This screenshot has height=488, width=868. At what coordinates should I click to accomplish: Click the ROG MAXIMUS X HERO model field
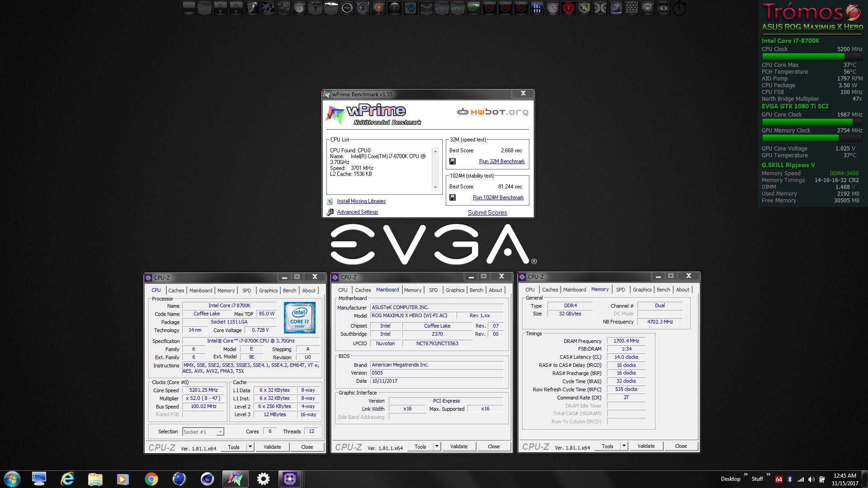[412, 315]
